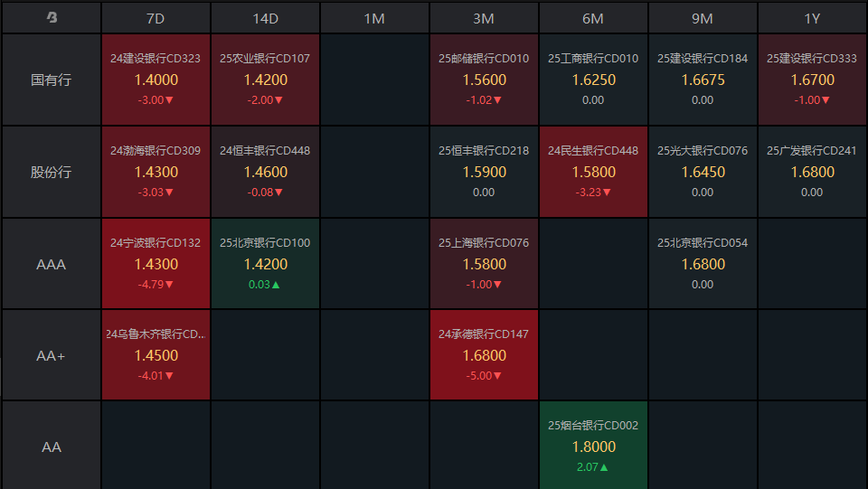868x489 pixels.
Task: Click the AA+ rating row header
Action: pos(52,356)
